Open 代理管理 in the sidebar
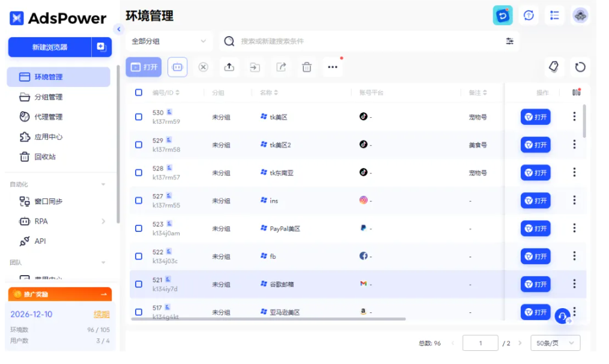 (x=59, y=117)
